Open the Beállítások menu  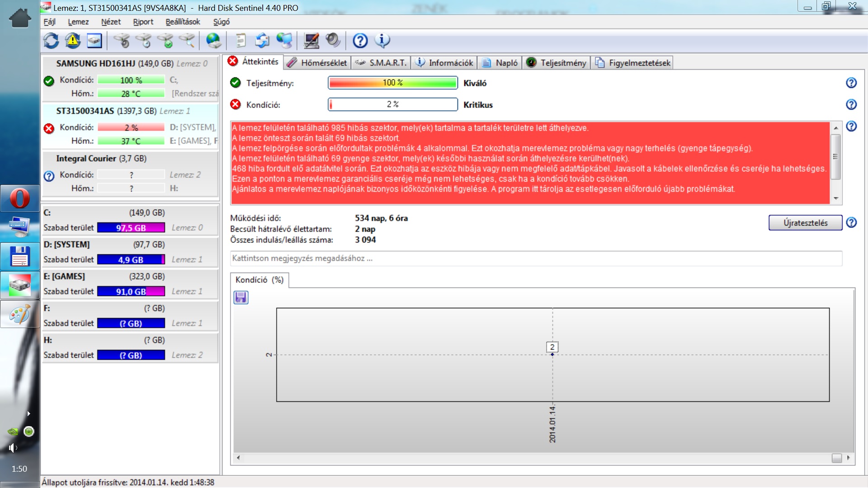coord(183,22)
